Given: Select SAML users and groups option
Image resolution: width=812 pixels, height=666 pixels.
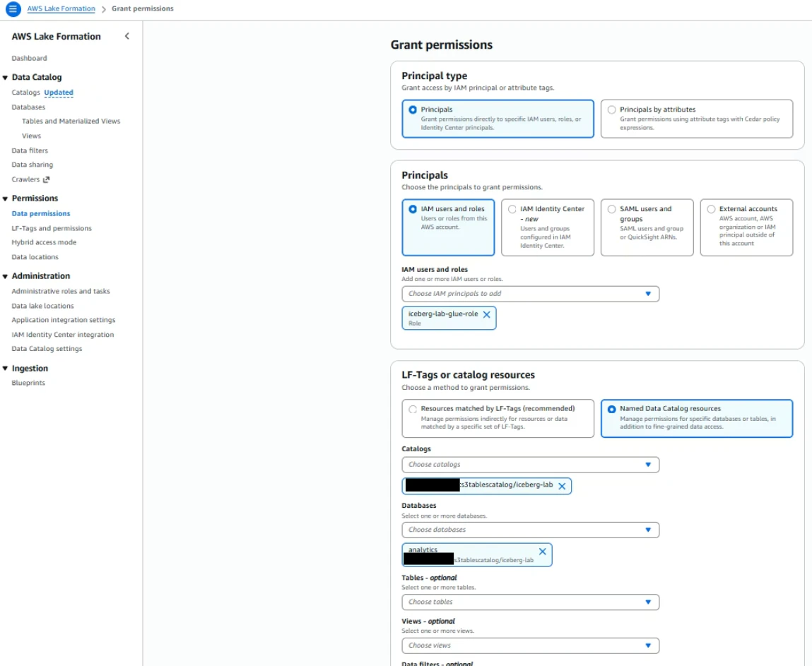Looking at the screenshot, I should click(647, 227).
